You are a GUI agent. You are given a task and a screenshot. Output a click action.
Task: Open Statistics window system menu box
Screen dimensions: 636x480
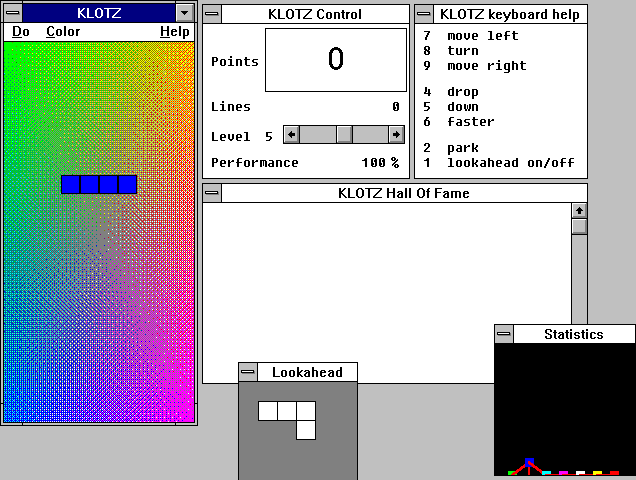click(x=504, y=334)
